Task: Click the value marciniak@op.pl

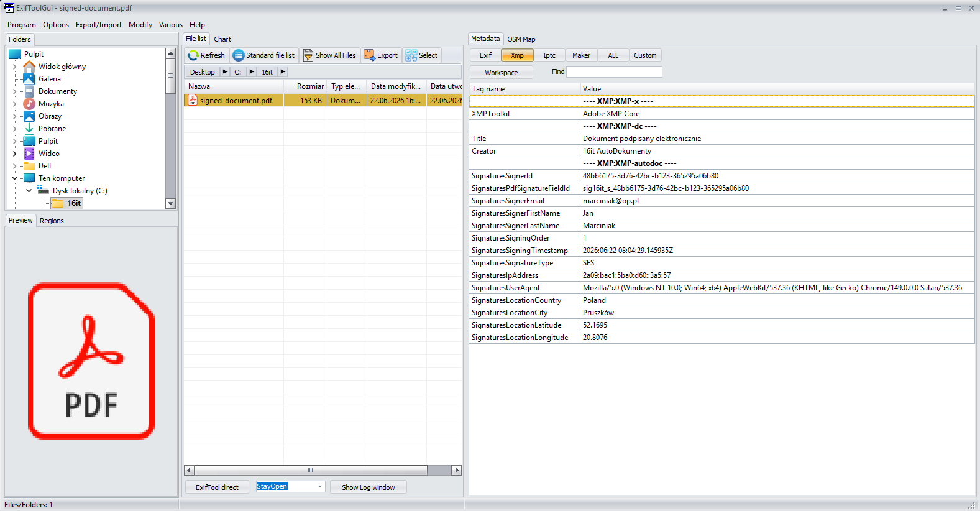Action: pyautogui.click(x=610, y=201)
